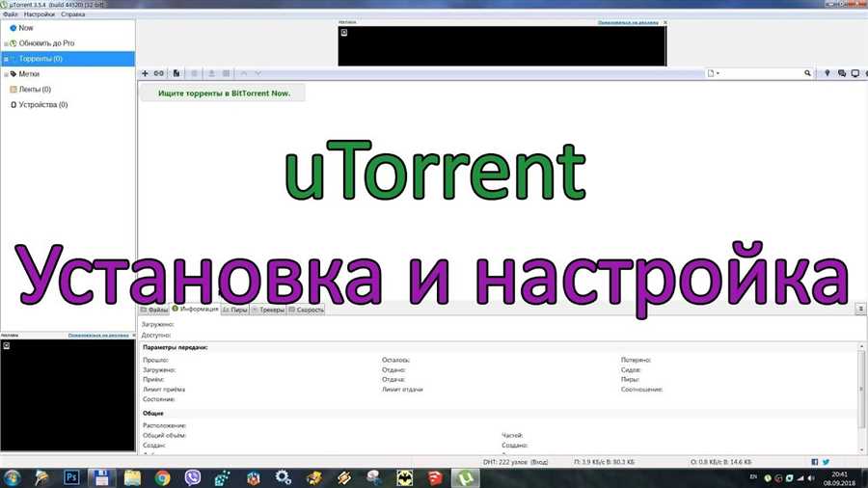This screenshot has width=868, height=488.
Task: Click the search magnifier icon
Action: [x=808, y=73]
